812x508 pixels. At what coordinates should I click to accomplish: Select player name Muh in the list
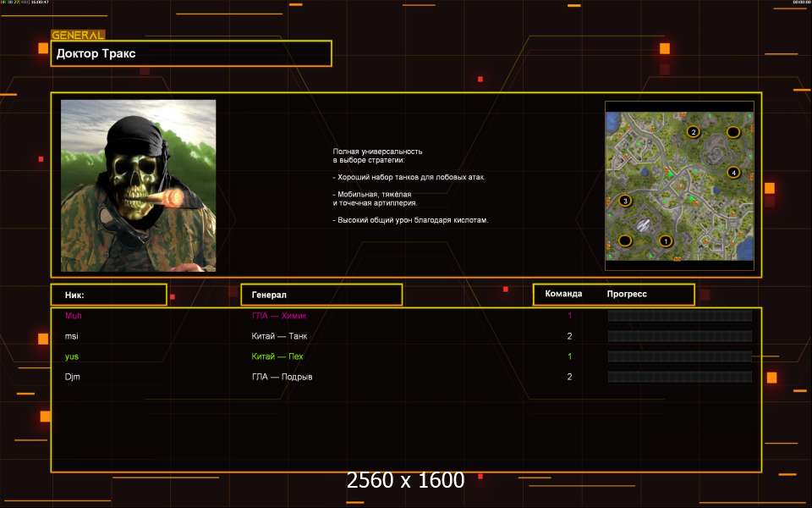click(74, 316)
